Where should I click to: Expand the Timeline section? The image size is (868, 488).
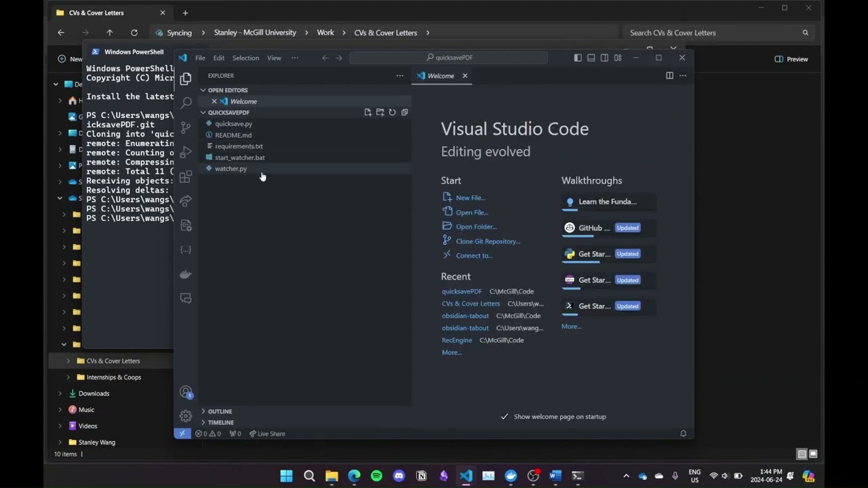(x=220, y=422)
